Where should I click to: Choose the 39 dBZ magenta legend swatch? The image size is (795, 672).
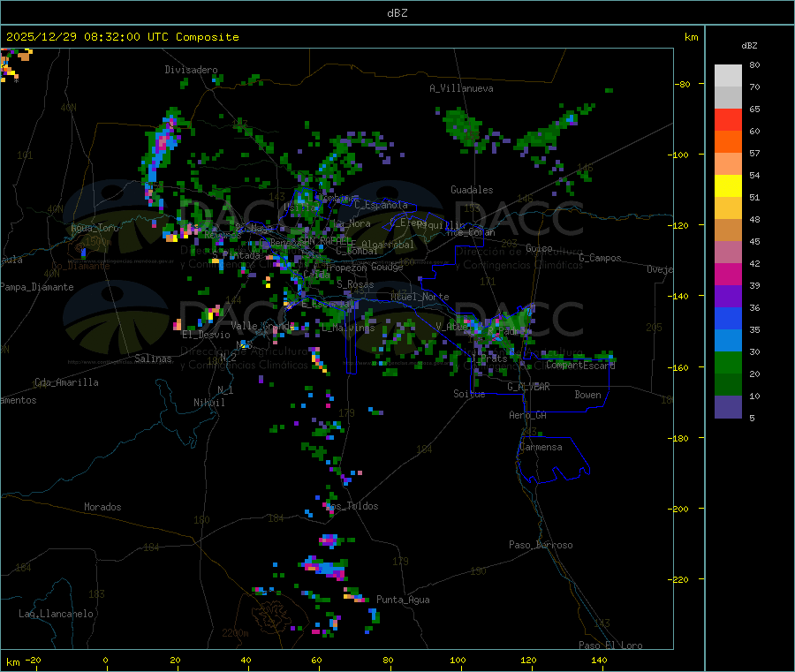coord(728,274)
